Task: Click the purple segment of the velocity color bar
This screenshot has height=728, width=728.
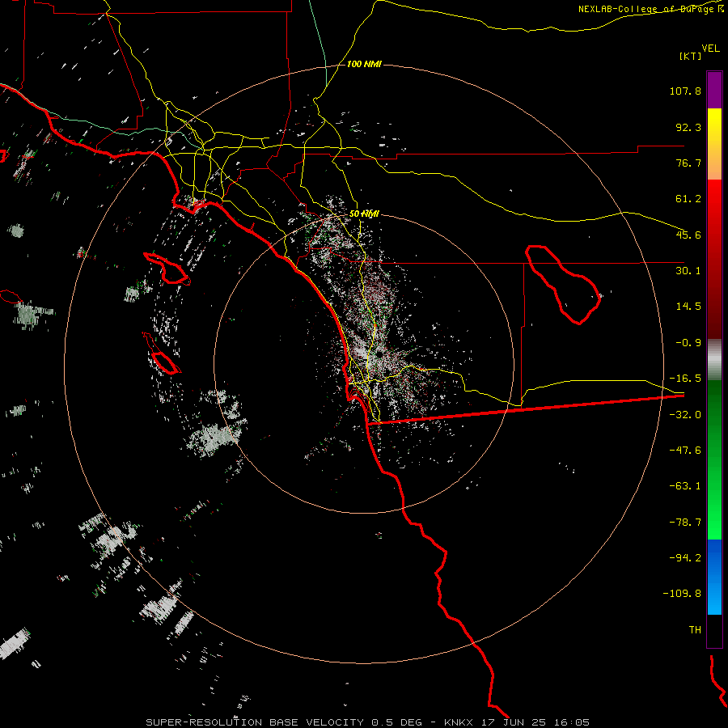Action: point(714,90)
